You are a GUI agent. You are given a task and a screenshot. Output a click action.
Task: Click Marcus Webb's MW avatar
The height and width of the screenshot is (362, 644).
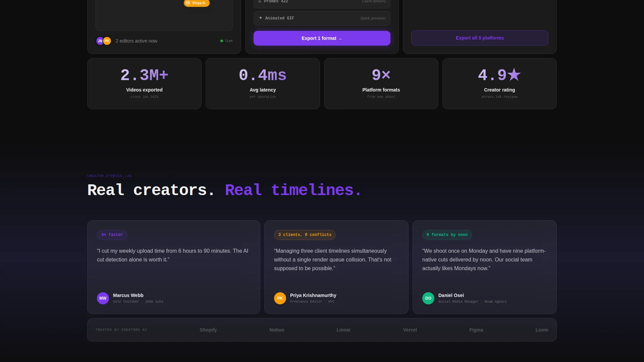tap(103, 298)
